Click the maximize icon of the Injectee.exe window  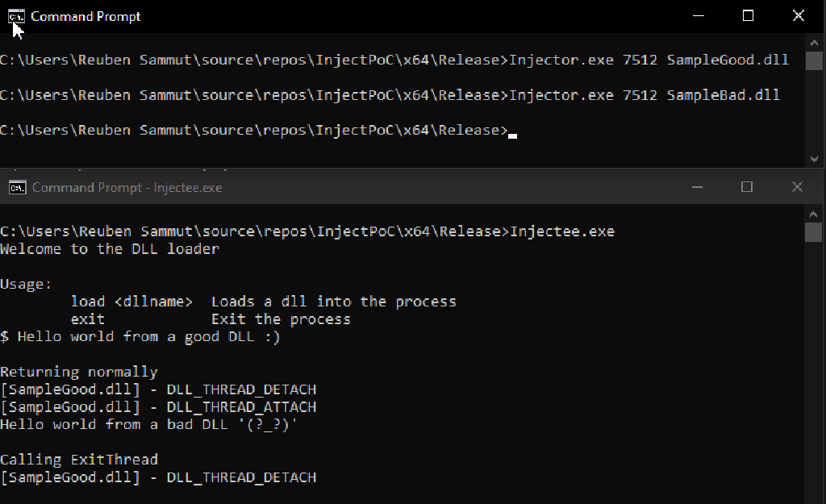point(746,186)
